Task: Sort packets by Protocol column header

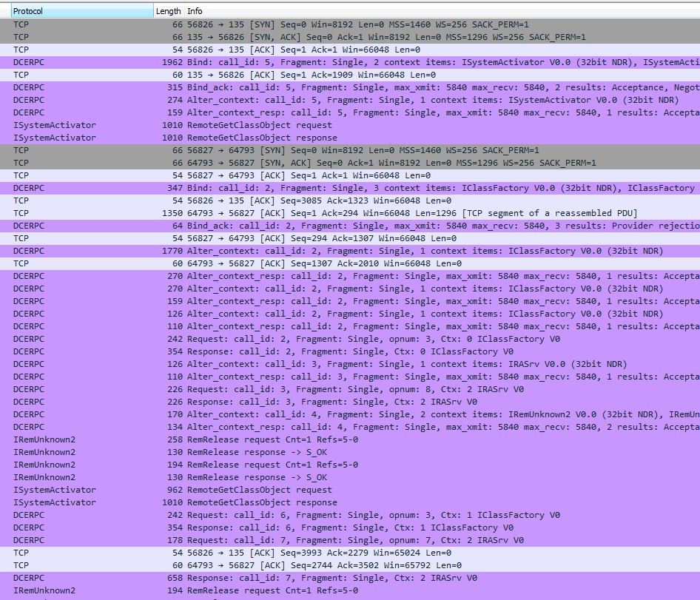Action: (x=82, y=10)
